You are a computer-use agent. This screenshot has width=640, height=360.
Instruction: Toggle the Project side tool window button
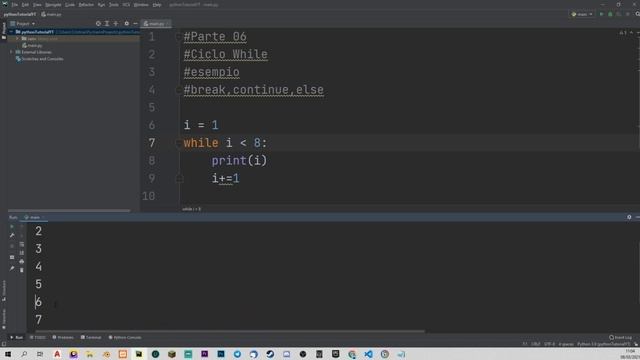click(4, 31)
